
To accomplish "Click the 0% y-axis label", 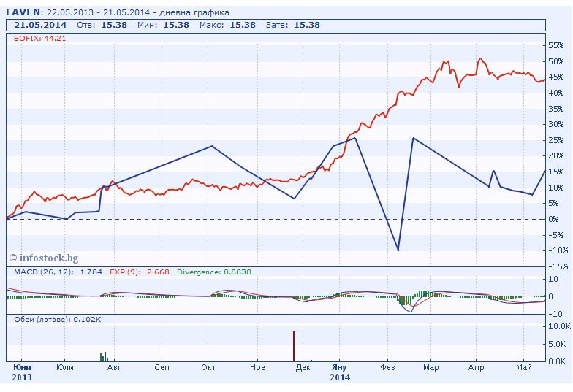I will [554, 219].
